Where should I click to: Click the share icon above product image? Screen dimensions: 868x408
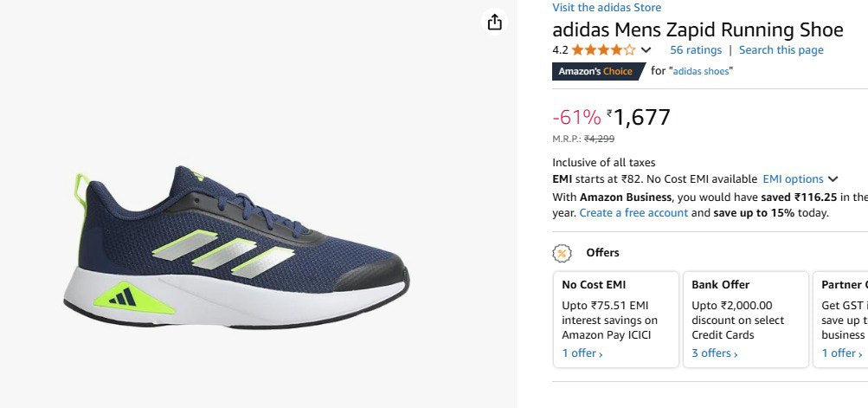(494, 22)
